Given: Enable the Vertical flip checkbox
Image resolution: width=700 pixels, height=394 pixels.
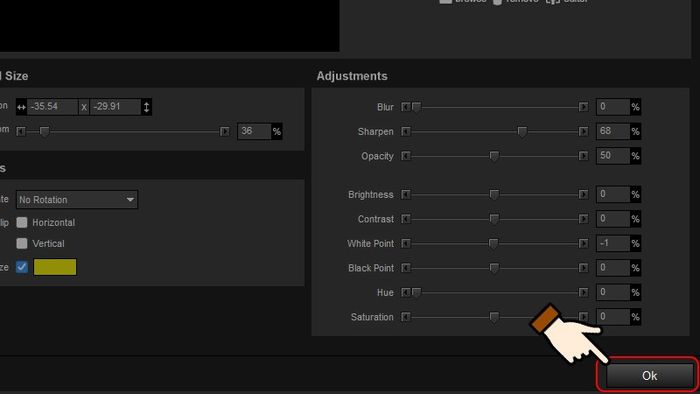Looking at the screenshot, I should click(22, 244).
